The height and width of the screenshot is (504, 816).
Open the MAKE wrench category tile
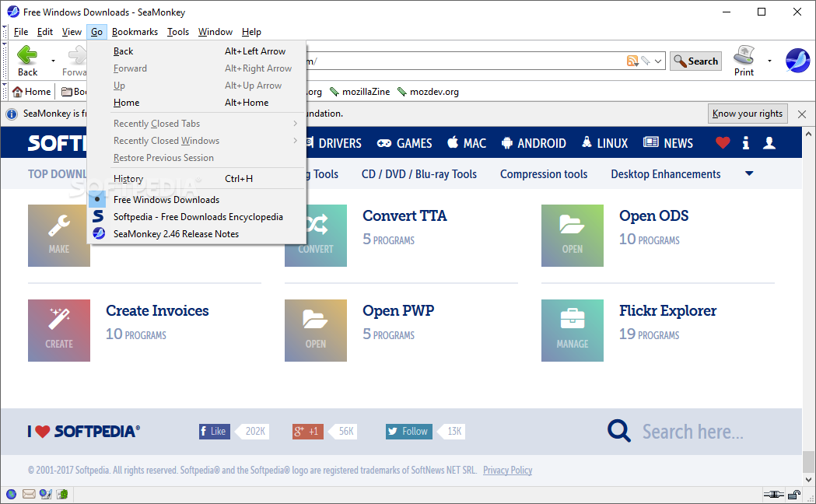click(59, 236)
